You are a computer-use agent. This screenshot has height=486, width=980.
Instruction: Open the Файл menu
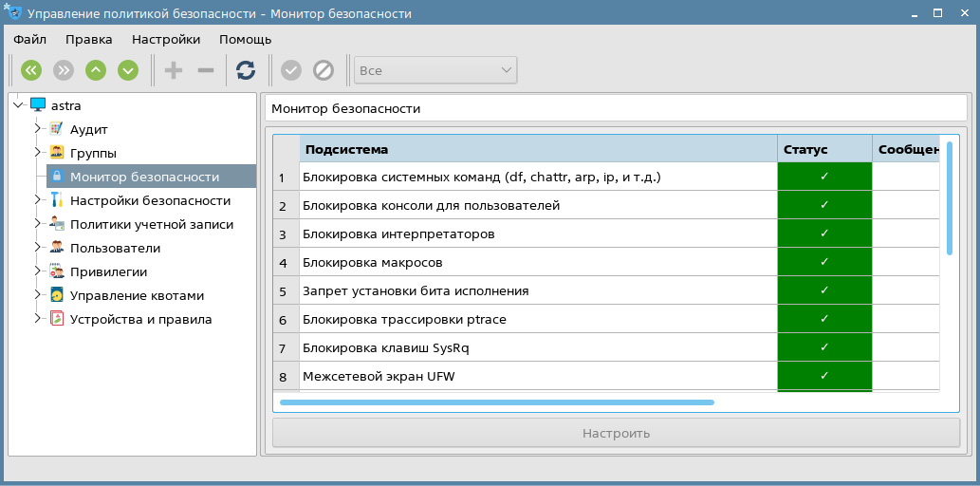pos(30,40)
